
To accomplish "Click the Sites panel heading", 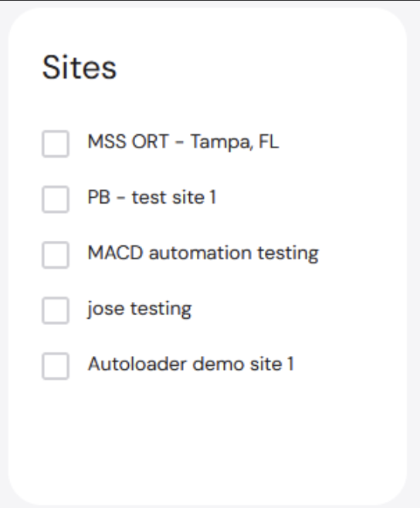I will click(x=80, y=67).
